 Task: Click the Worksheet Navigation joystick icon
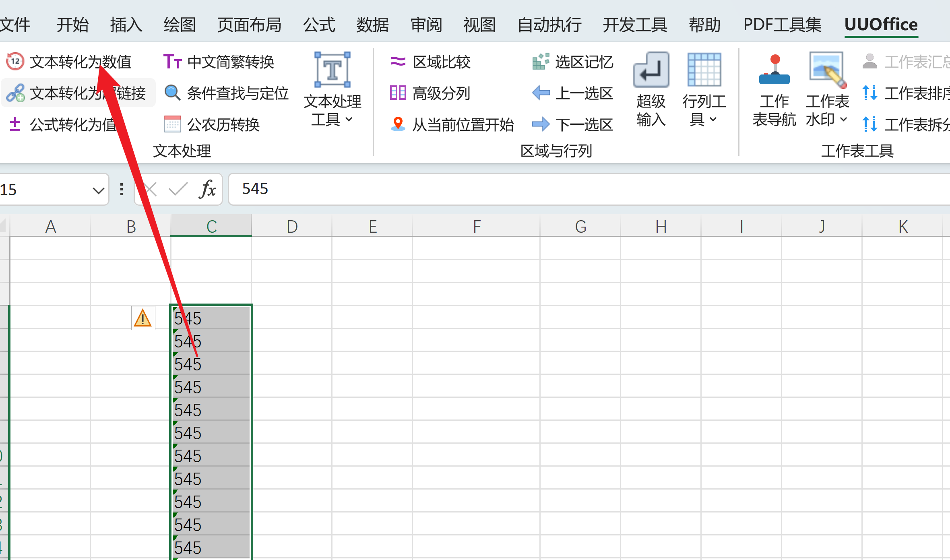coord(774,70)
